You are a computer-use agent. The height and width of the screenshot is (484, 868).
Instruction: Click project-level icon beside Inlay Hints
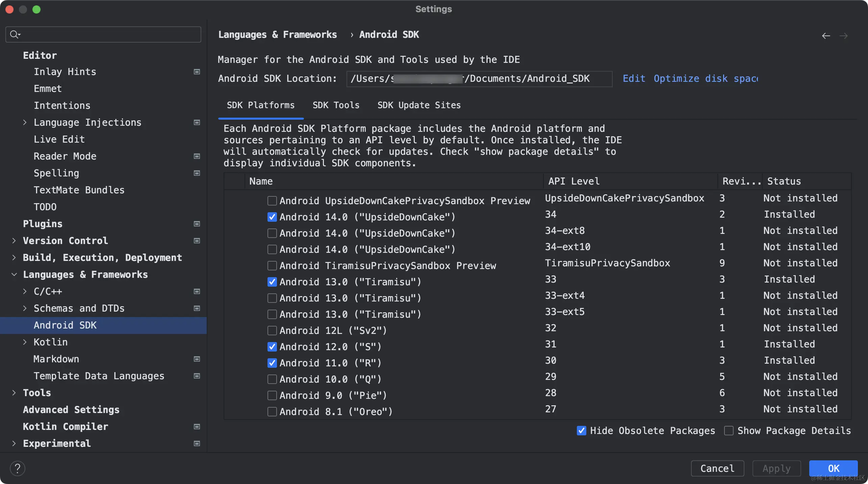197,72
